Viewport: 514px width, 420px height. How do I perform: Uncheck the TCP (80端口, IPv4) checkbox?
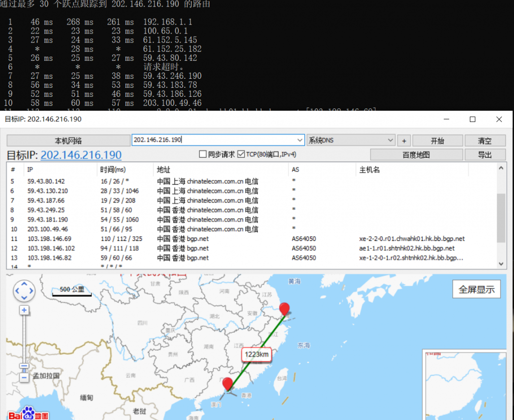click(x=241, y=155)
